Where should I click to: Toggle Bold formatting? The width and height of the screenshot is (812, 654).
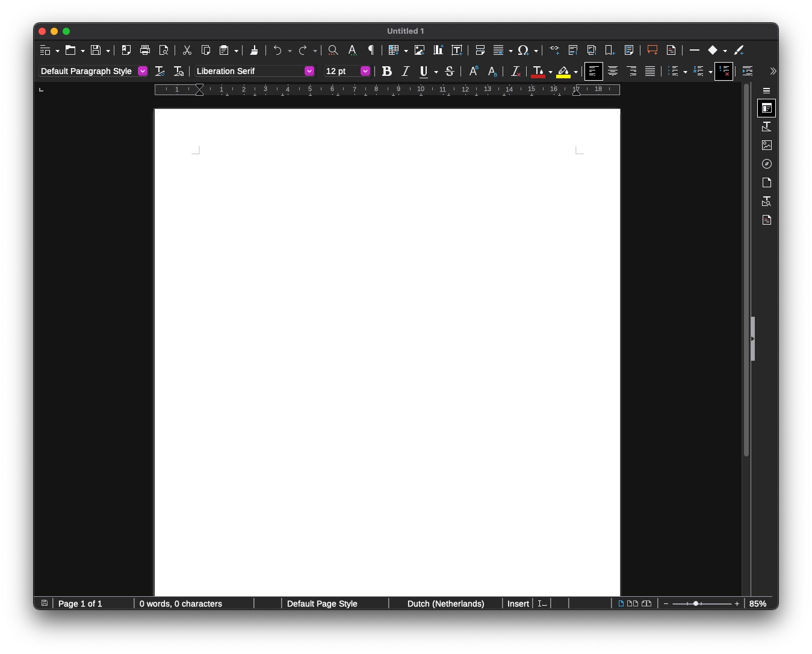tap(386, 71)
